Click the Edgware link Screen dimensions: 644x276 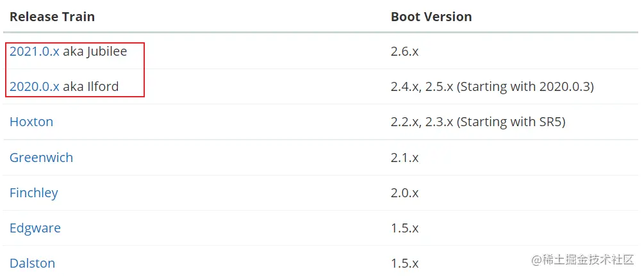point(35,229)
